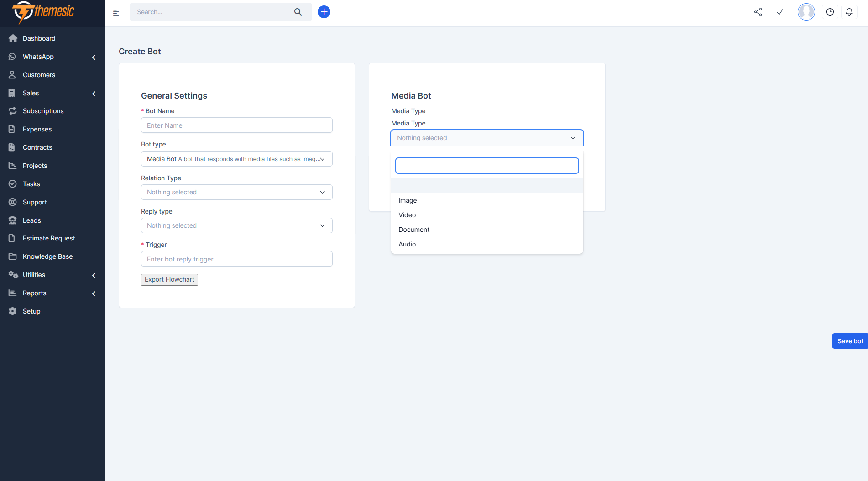Go to Leads page

tap(31, 220)
